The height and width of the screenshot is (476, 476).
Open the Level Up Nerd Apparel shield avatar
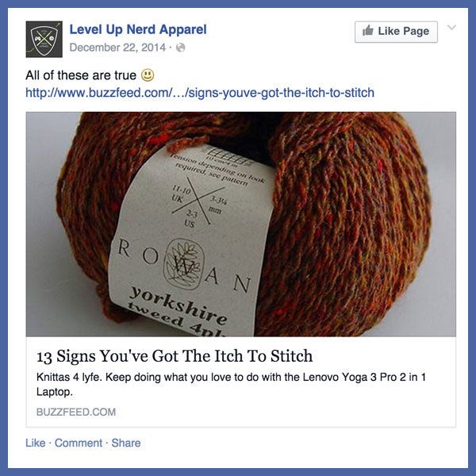(x=44, y=39)
